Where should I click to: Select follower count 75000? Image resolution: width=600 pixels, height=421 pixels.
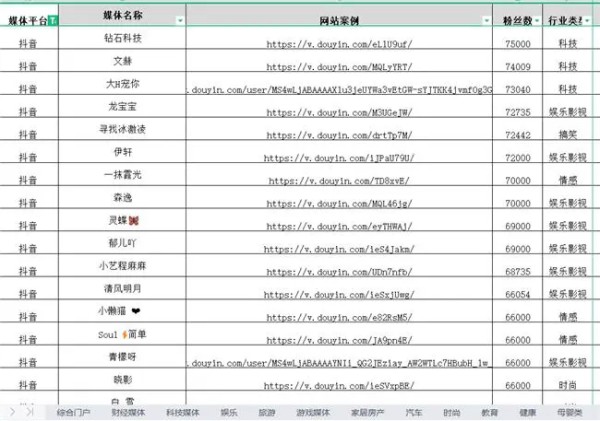point(518,44)
